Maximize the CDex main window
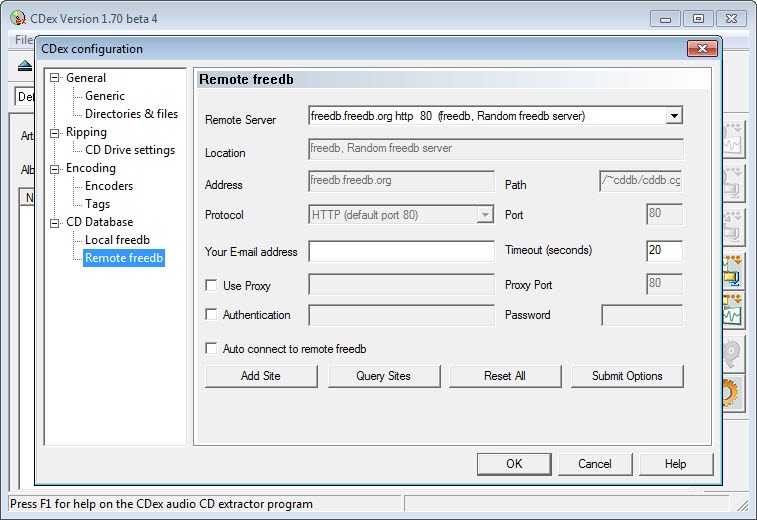This screenshot has height=520, width=757. [698, 19]
